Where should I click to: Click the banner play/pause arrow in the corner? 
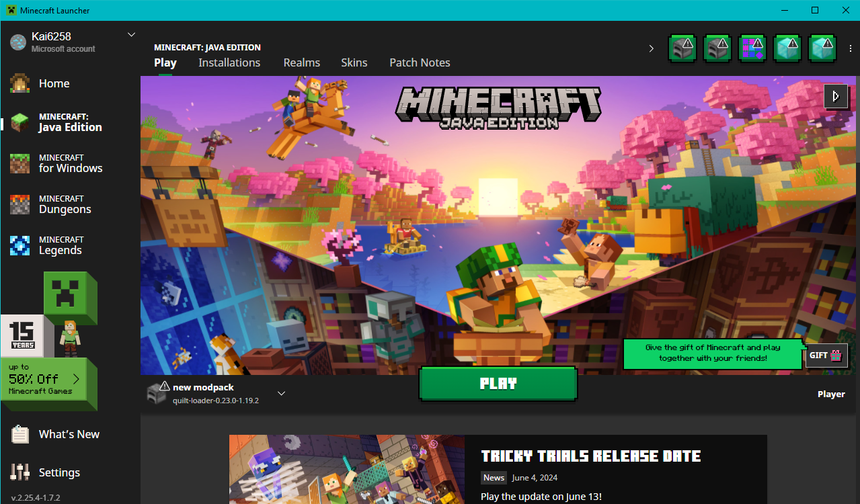point(836,96)
